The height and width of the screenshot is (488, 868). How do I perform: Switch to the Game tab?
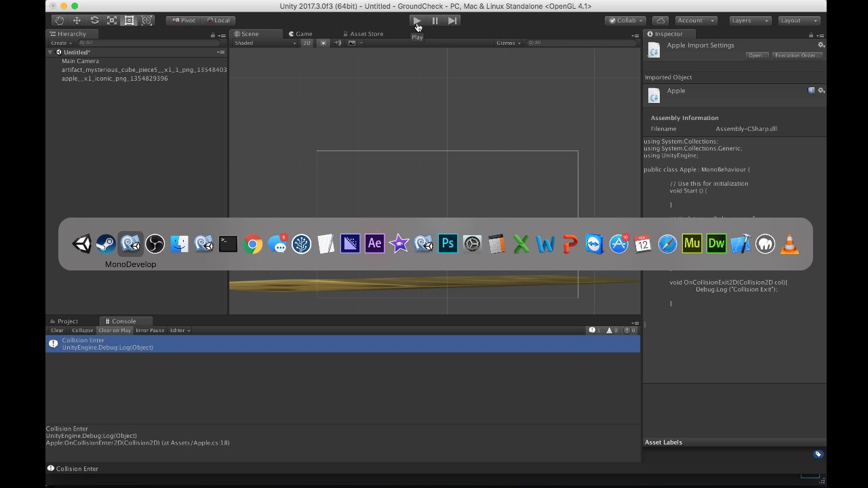(x=300, y=34)
